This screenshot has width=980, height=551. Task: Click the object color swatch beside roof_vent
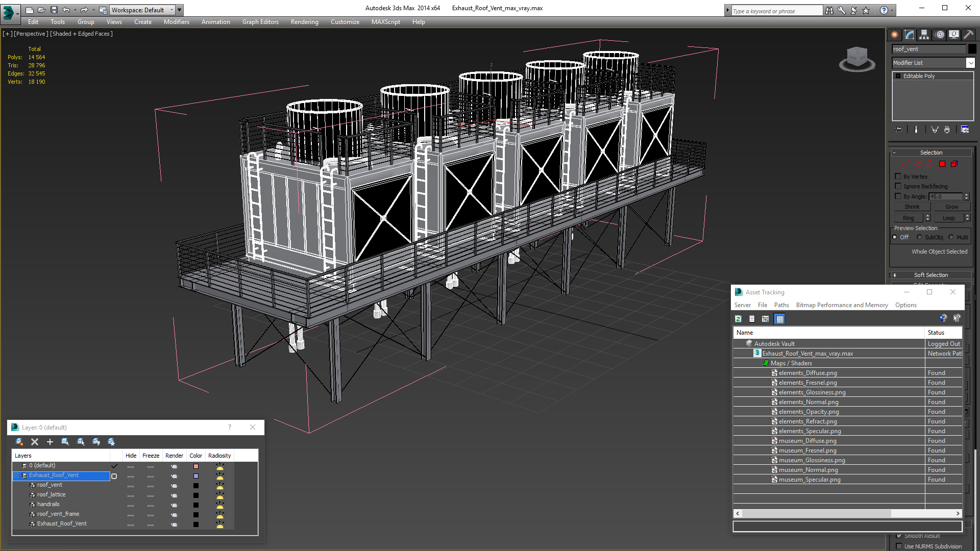coord(972,49)
